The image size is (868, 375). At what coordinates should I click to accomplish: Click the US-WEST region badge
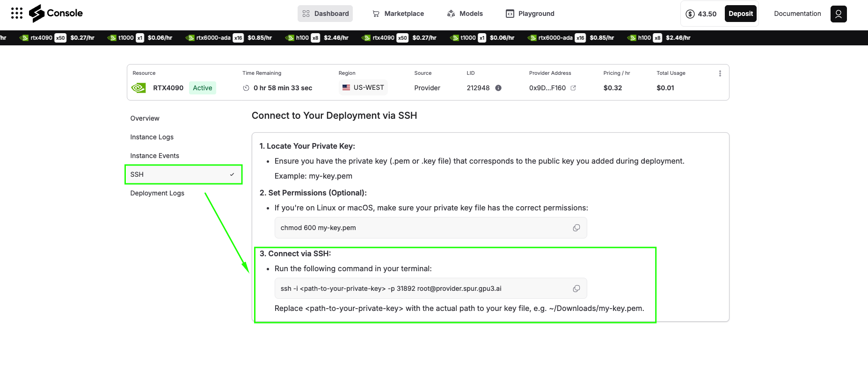[363, 87]
